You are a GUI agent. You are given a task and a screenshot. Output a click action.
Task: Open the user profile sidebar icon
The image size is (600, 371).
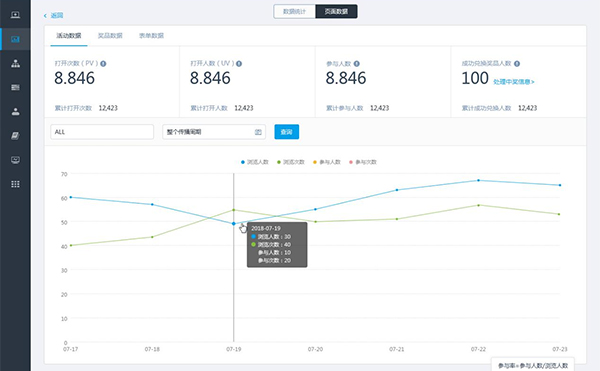click(x=15, y=112)
